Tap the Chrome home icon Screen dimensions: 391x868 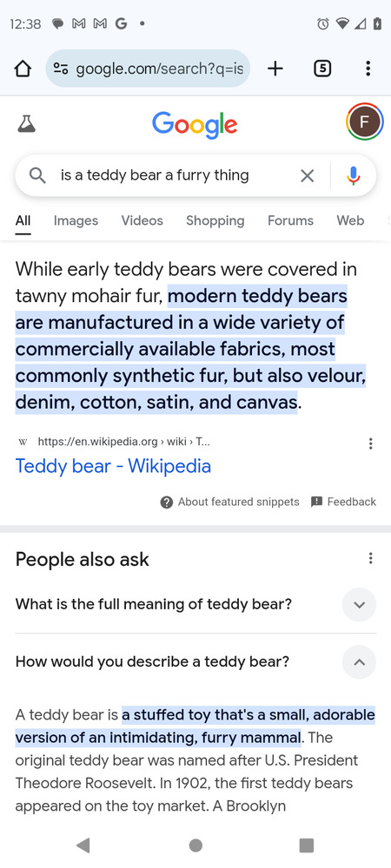pyautogui.click(x=22, y=69)
